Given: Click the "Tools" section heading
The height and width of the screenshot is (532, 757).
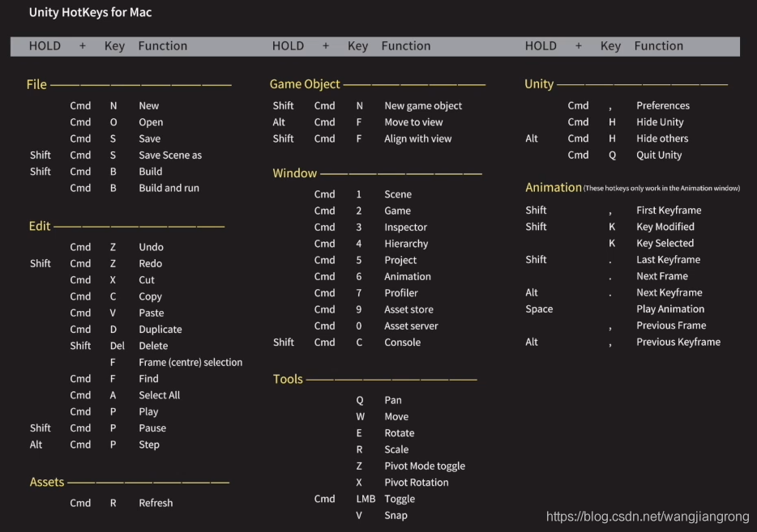Looking at the screenshot, I should 288,379.
